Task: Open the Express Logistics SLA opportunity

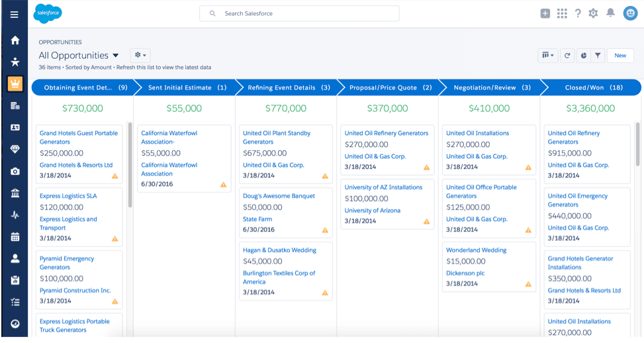Action: (68, 196)
